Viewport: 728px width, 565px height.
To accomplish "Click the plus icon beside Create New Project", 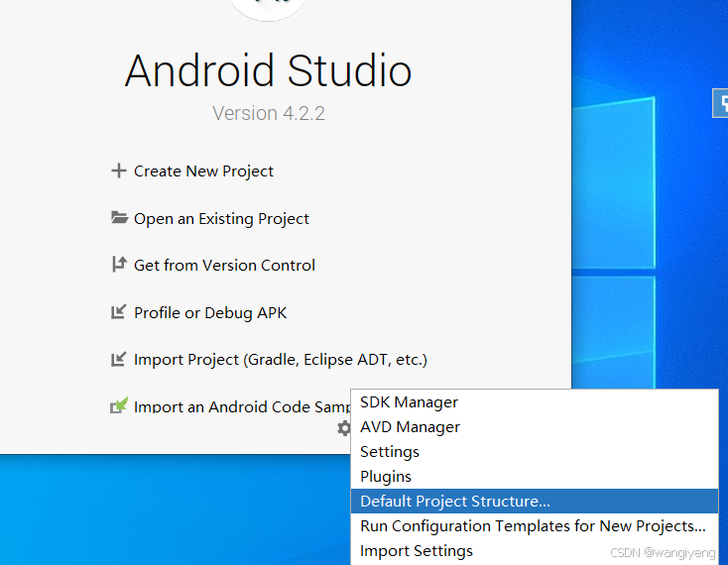I will pos(119,170).
